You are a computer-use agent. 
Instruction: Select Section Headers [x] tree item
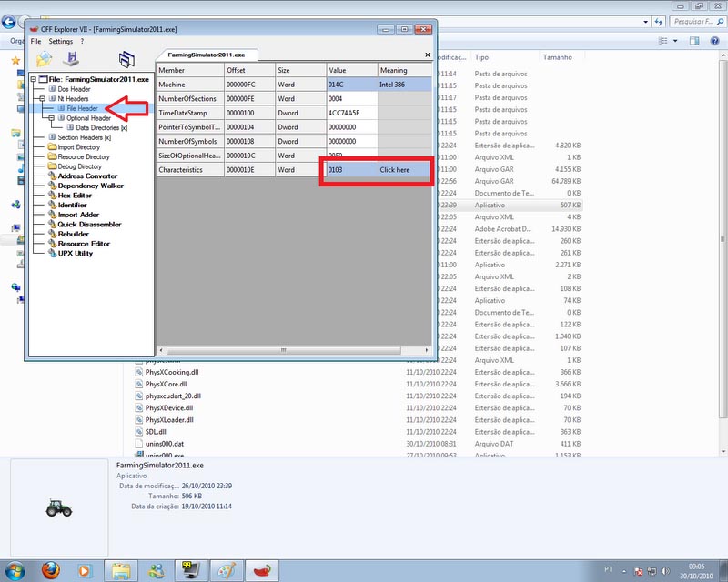coord(84,137)
